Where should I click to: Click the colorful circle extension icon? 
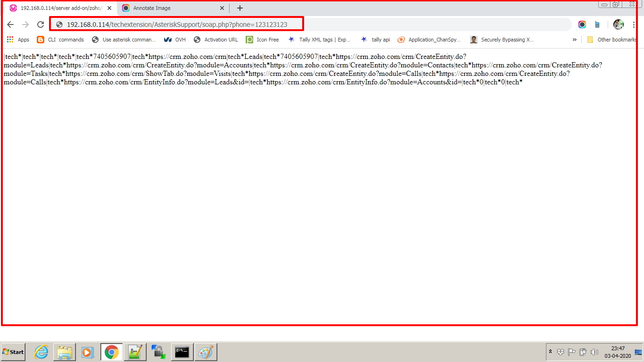click(x=582, y=25)
